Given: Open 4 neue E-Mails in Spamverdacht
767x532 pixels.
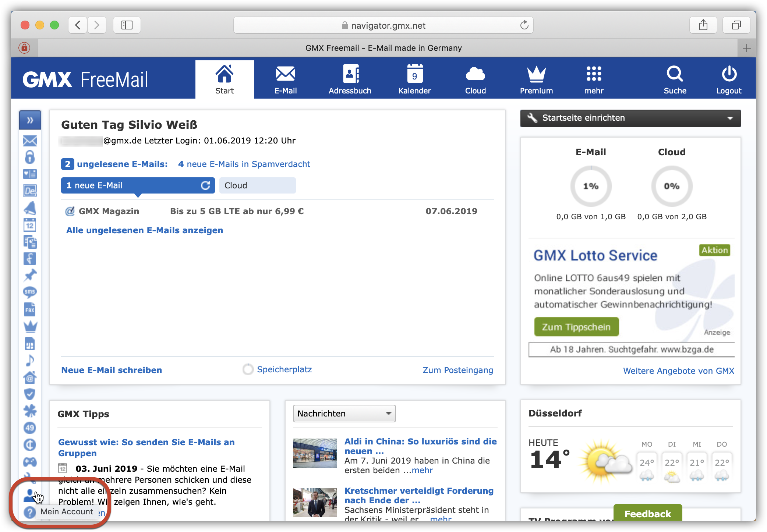Looking at the screenshot, I should [x=244, y=164].
